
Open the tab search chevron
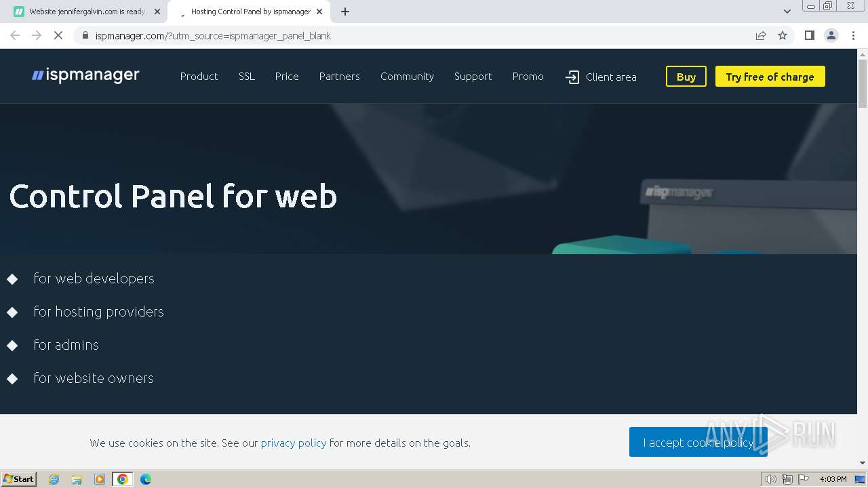[x=787, y=12]
